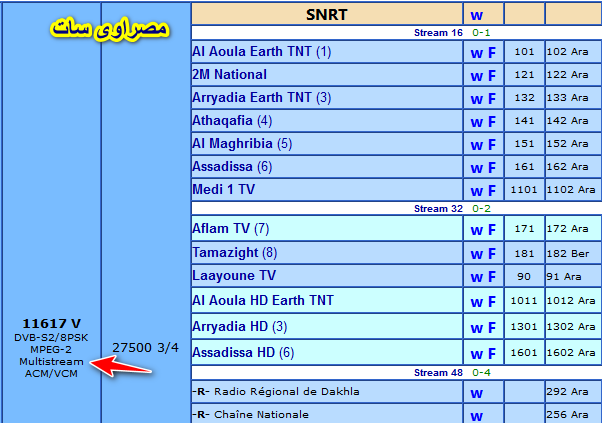Click the F link in the Arryadia HD (3) row

pos(492,327)
